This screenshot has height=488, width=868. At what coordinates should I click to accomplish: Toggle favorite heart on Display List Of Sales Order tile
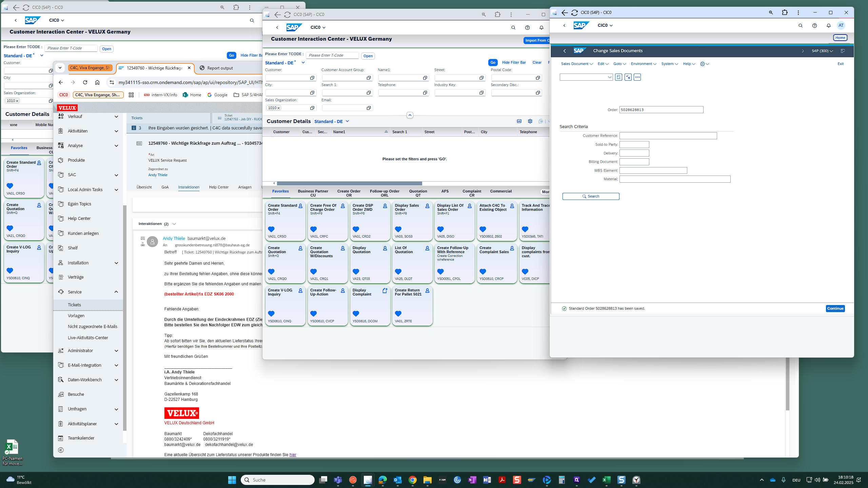pyautogui.click(x=440, y=229)
